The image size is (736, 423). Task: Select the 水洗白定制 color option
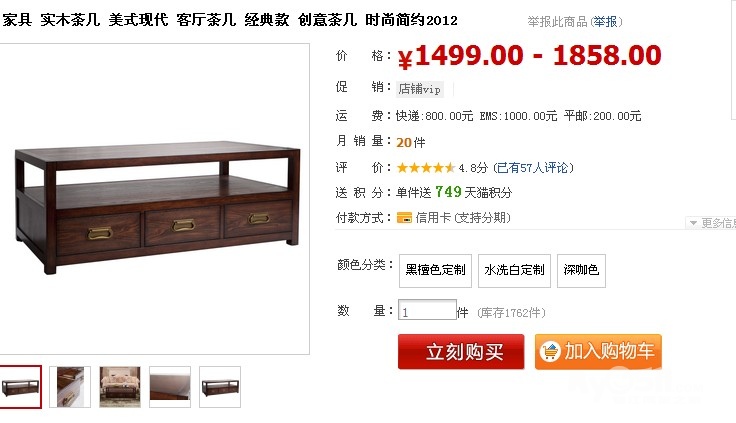514,270
